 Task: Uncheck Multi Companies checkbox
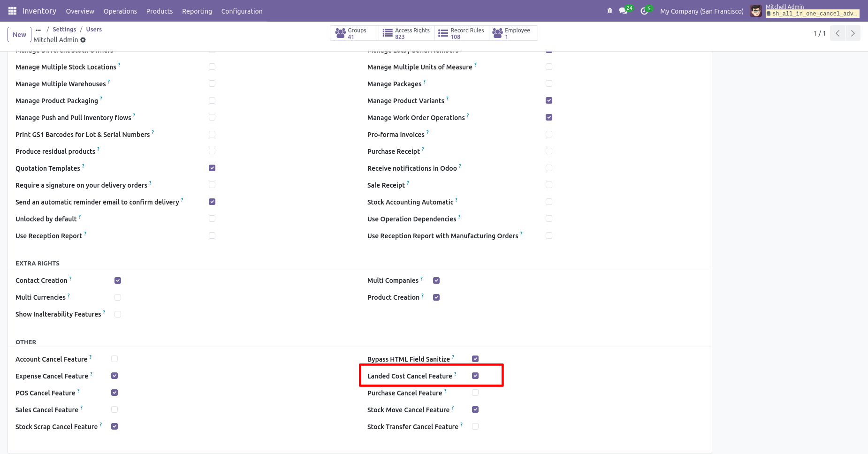click(x=436, y=280)
